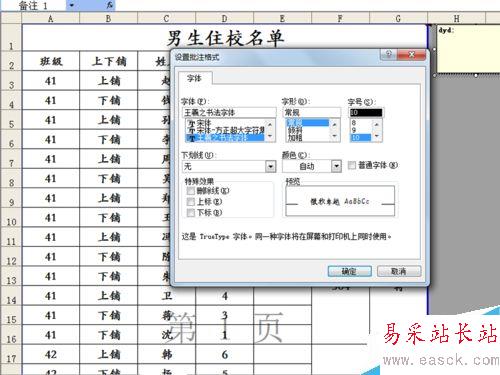500x375 pixels.
Task: Click the size list scroll-down arrow
Action: click(377, 137)
